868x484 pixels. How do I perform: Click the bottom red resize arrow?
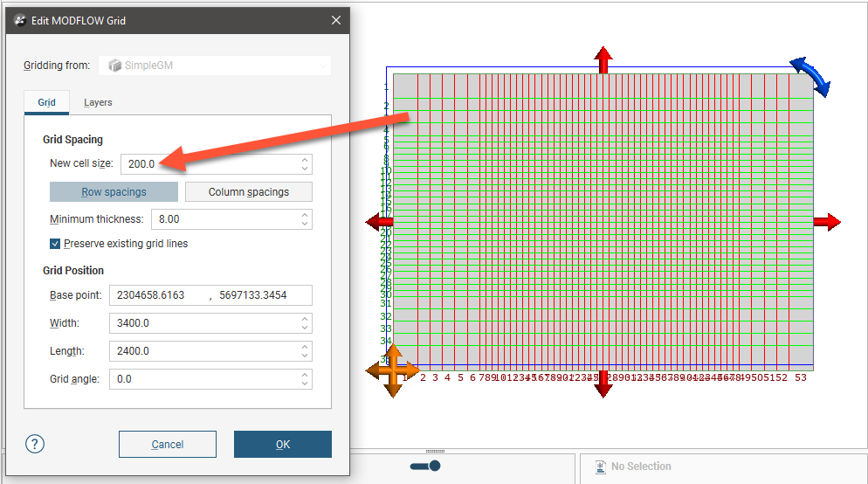point(603,384)
